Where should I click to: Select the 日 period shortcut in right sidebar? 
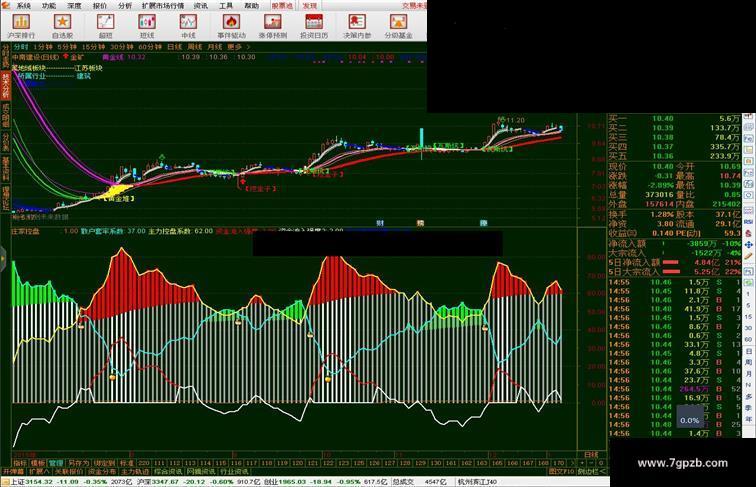coord(749,352)
